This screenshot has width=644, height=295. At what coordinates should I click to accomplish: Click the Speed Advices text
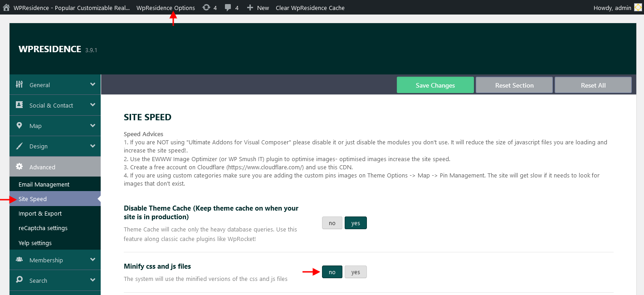[x=143, y=134]
